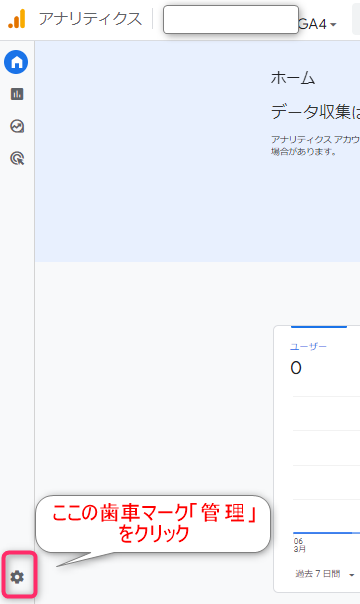Click the ホーム page heading
The image size is (360, 604).
point(293,78)
